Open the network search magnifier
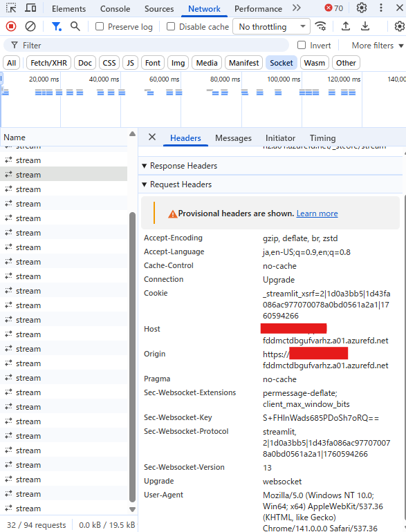 coord(75,26)
